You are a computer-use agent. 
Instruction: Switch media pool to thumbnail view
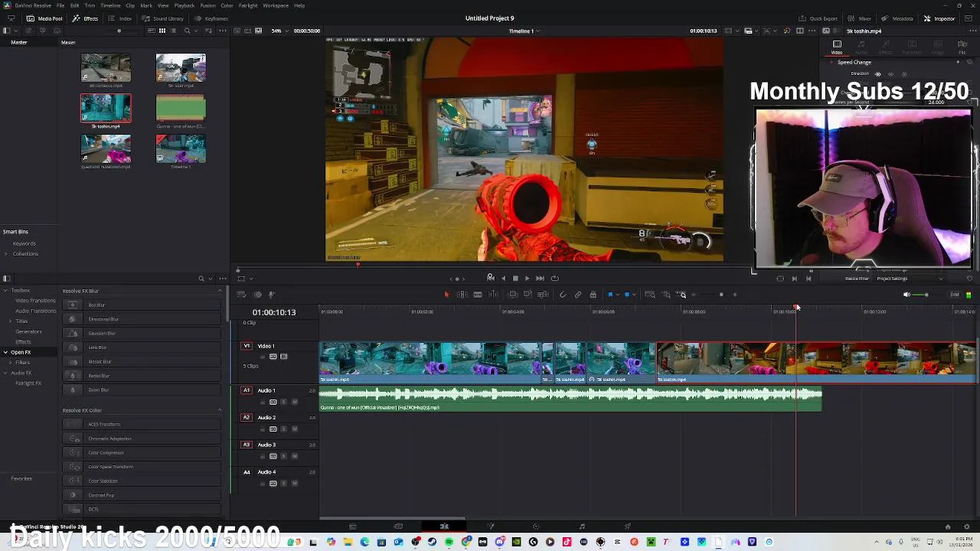tap(162, 31)
